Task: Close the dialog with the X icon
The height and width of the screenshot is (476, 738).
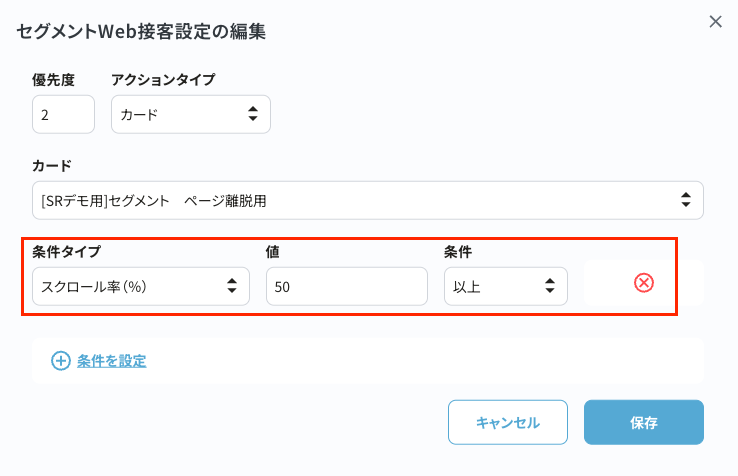Action: tap(715, 22)
